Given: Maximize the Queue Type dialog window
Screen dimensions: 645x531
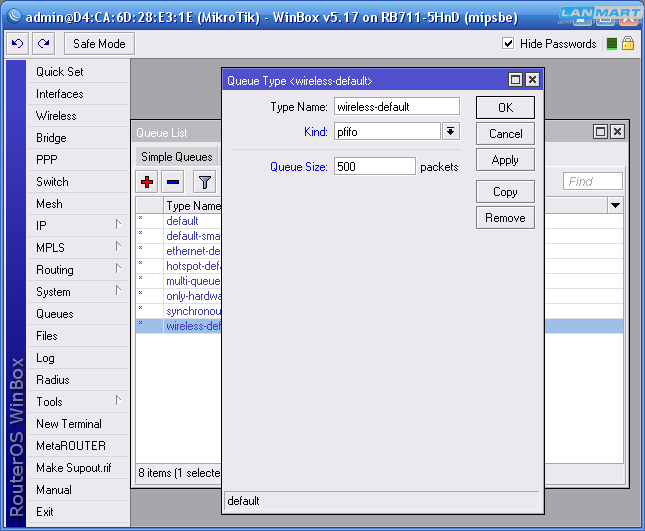Looking at the screenshot, I should pos(515,79).
